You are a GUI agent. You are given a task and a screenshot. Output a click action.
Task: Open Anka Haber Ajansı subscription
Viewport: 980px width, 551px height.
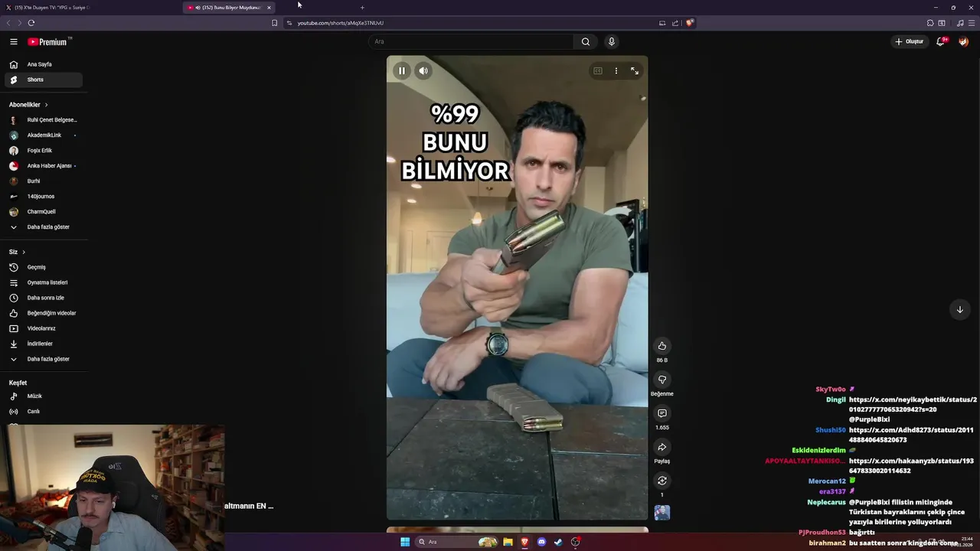[44, 166]
